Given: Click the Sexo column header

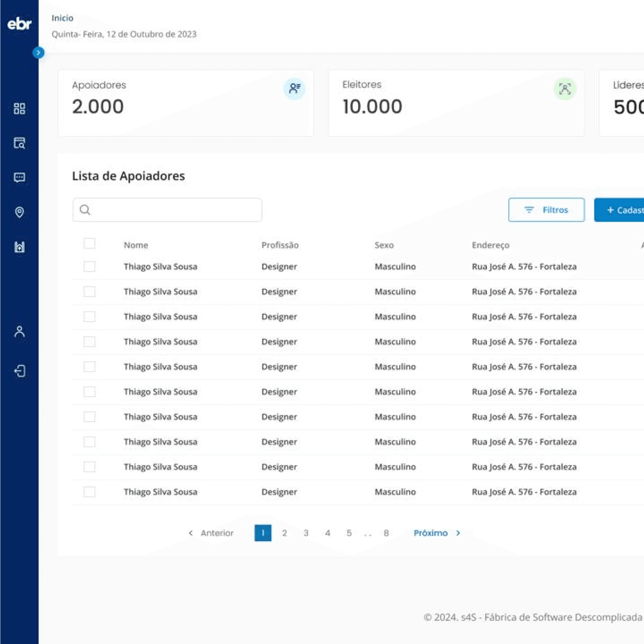Looking at the screenshot, I should pos(384,245).
